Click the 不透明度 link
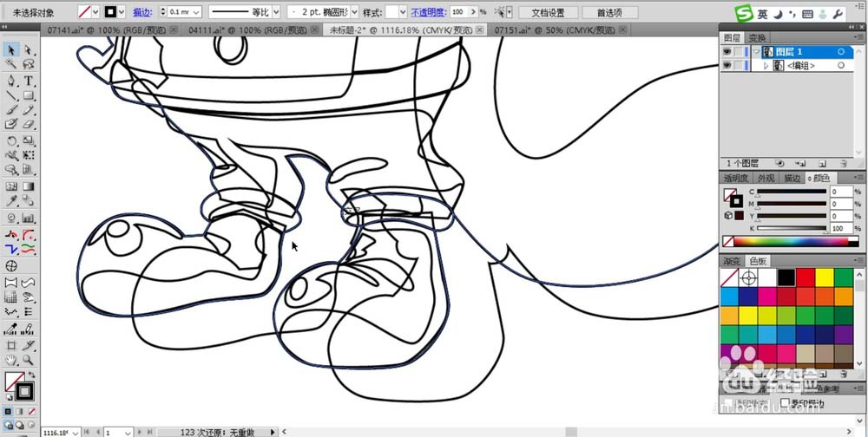The image size is (868, 437). (x=428, y=11)
